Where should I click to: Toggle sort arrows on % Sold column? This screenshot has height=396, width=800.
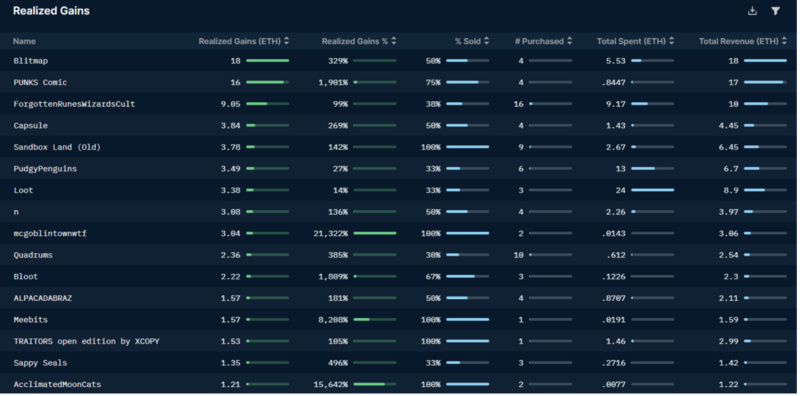tap(486, 41)
